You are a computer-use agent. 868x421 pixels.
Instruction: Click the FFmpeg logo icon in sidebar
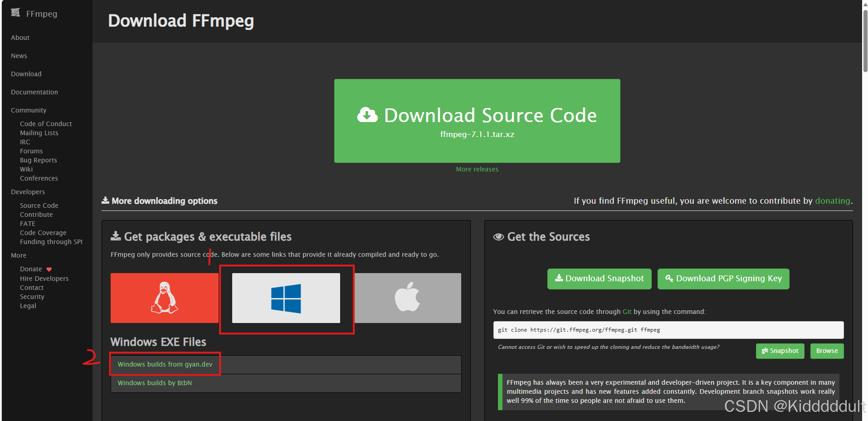(x=15, y=13)
